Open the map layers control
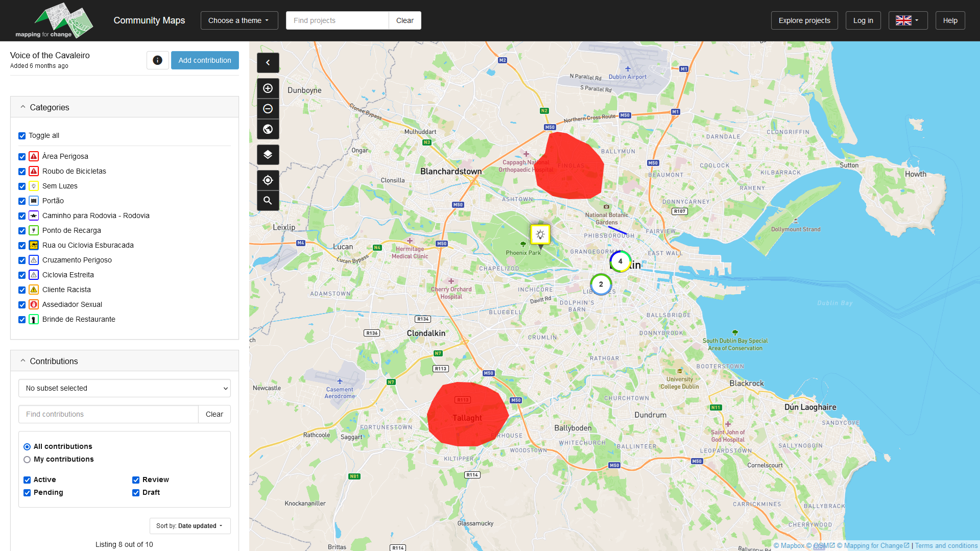The height and width of the screenshot is (551, 980). (268, 155)
